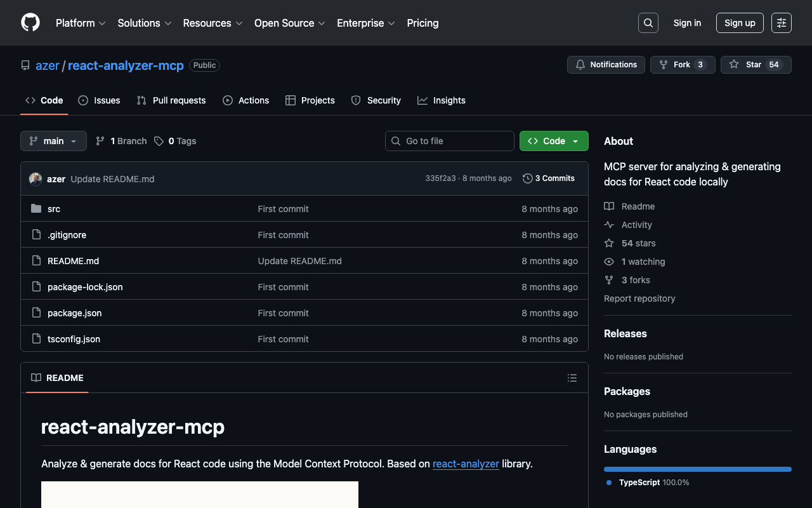The width and height of the screenshot is (812, 508).
Task: Open the README outline list icon
Action: (572, 378)
